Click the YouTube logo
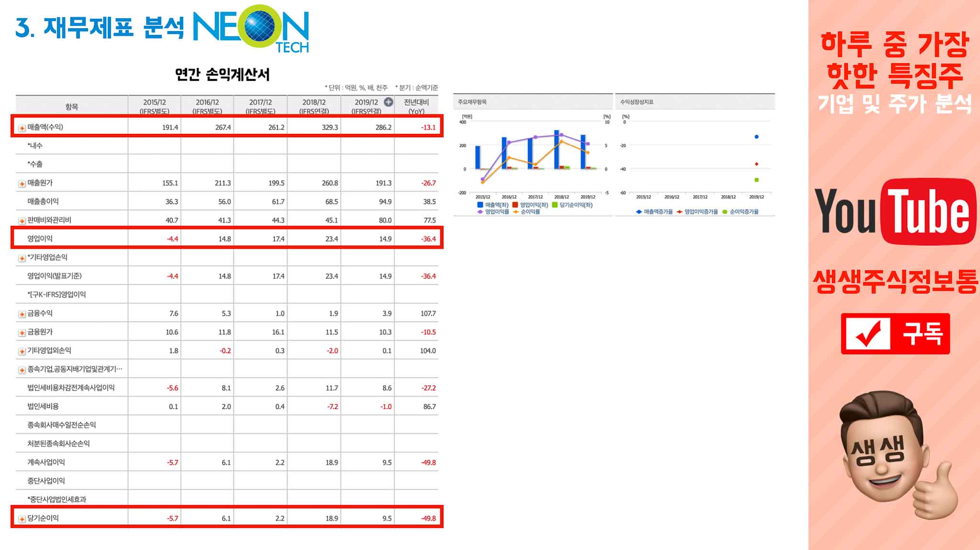The height and width of the screenshot is (550, 980). 895,211
